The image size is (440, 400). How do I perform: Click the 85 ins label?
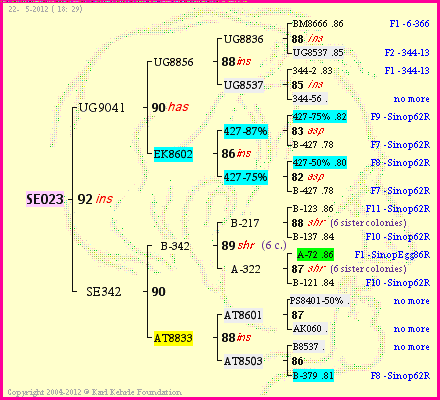tap(307, 85)
